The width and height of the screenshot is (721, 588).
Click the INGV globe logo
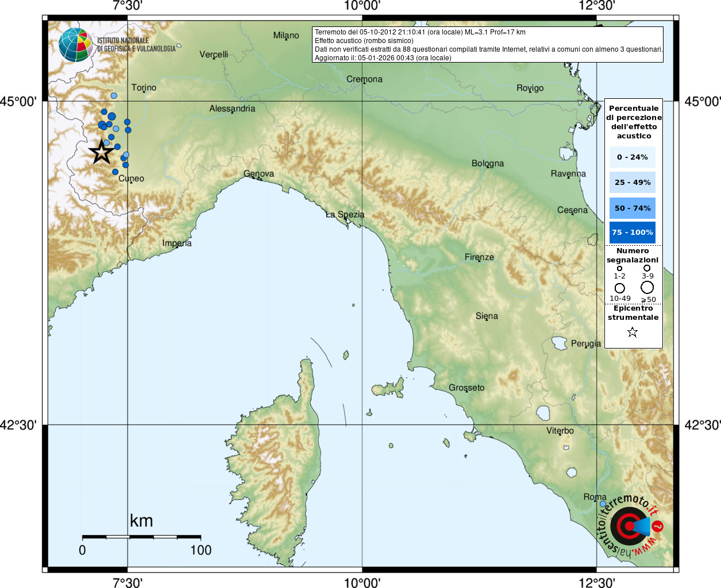(75, 45)
